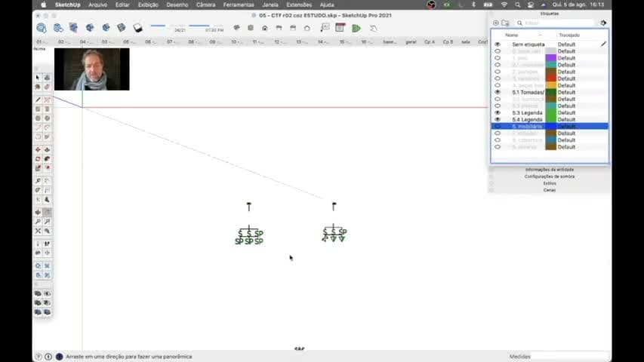644x362 pixels.
Task: Open the Extensões menu
Action: [x=299, y=5]
